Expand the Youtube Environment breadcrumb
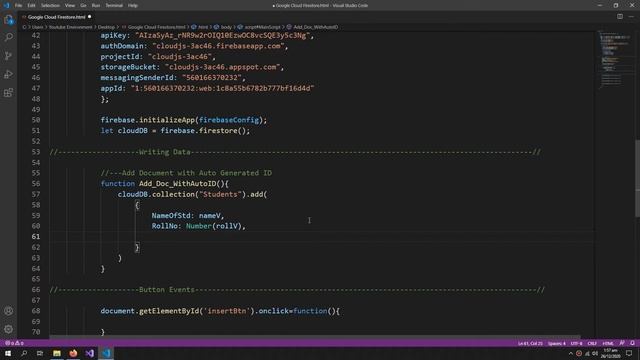Screen dimensions: 640x360 pyautogui.click(x=71, y=27)
